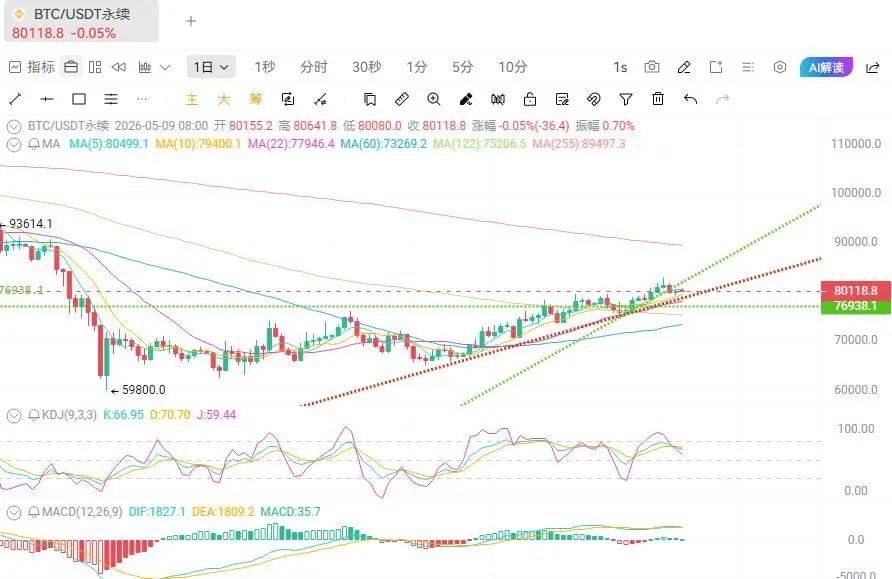892x579 pixels.
Task: Click the export share-box icon
Action: 716,67
